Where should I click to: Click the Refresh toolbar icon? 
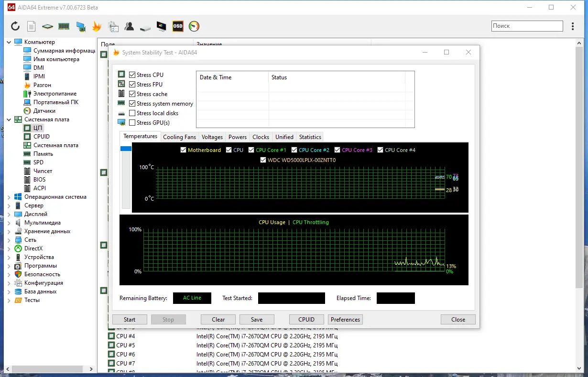[x=15, y=26]
